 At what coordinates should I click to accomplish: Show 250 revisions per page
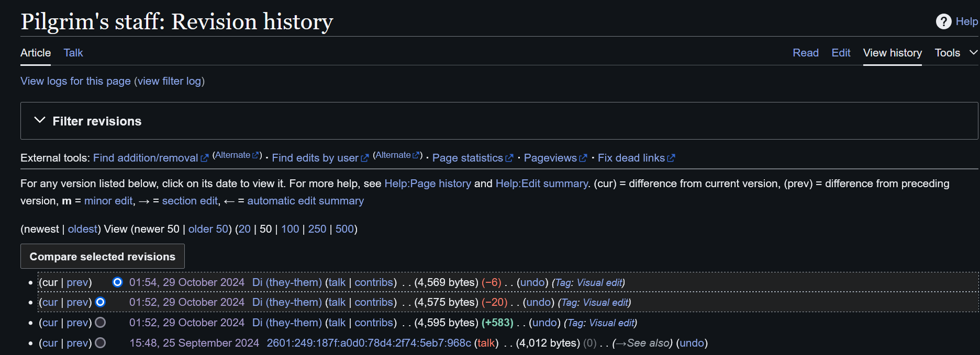(x=317, y=229)
